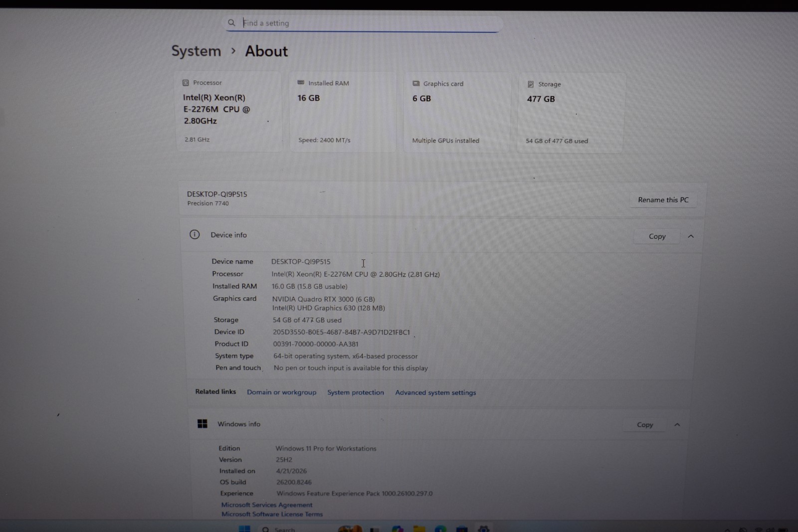798x532 pixels.
Task: Open the Microsoft Services Agreement link
Action: click(x=267, y=505)
